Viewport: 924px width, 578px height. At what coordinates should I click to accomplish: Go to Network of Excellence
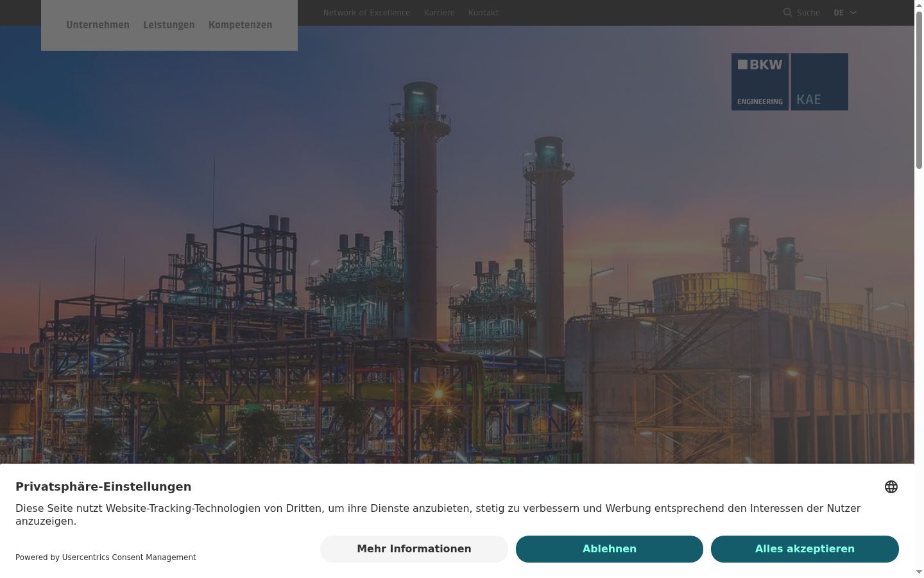[366, 12]
